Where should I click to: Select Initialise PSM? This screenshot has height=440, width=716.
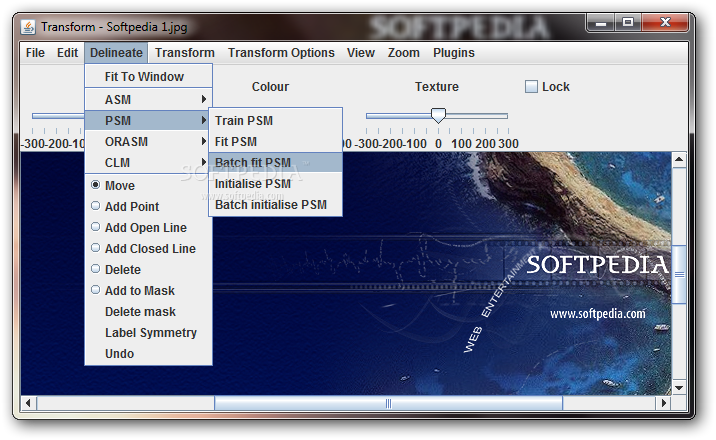(x=275, y=183)
